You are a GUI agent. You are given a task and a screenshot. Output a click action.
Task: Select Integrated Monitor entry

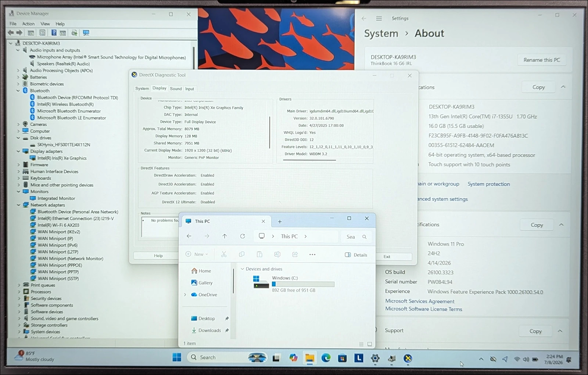point(56,198)
